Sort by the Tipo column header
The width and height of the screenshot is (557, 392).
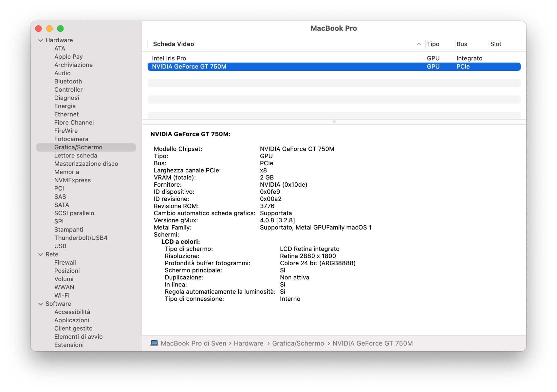[433, 44]
